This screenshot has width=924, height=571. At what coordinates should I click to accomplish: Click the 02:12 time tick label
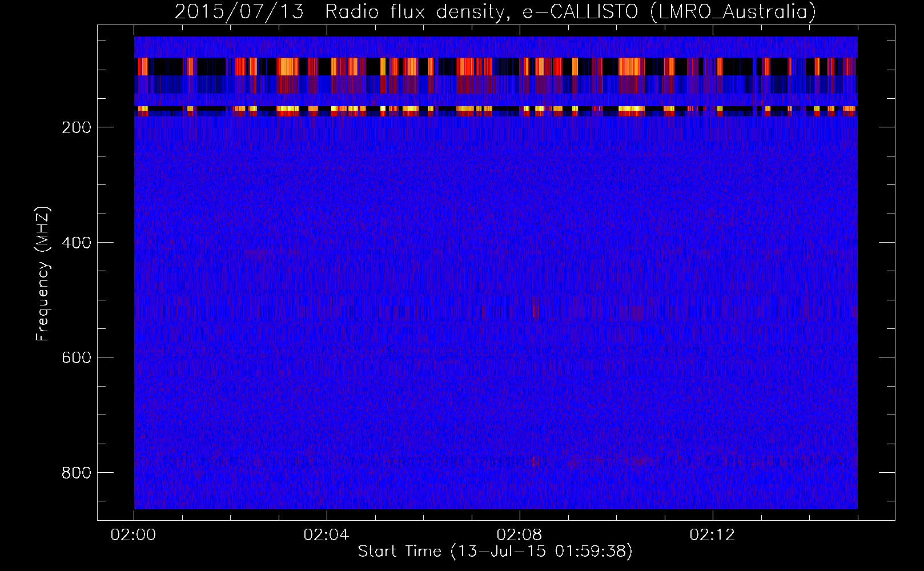point(713,535)
